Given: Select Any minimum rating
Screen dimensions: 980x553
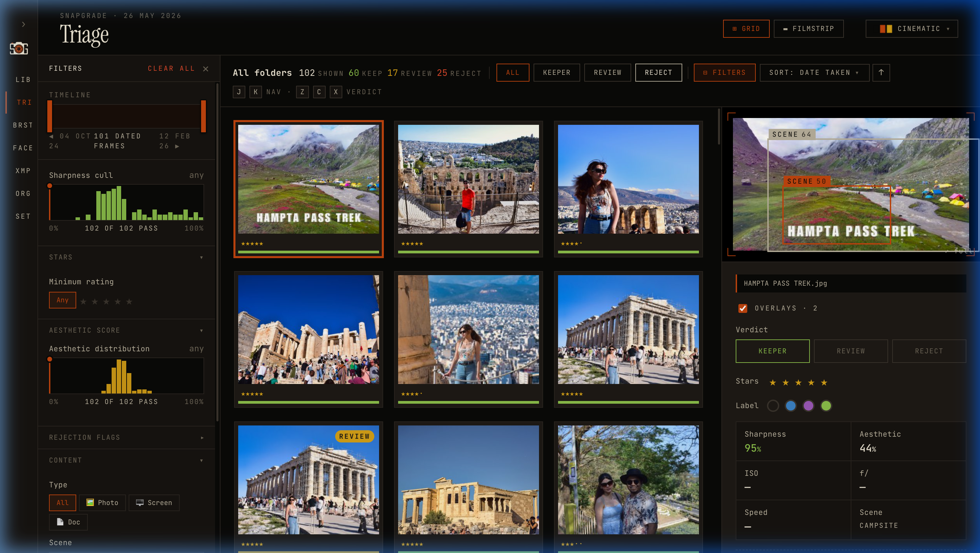Looking at the screenshot, I should (x=62, y=300).
